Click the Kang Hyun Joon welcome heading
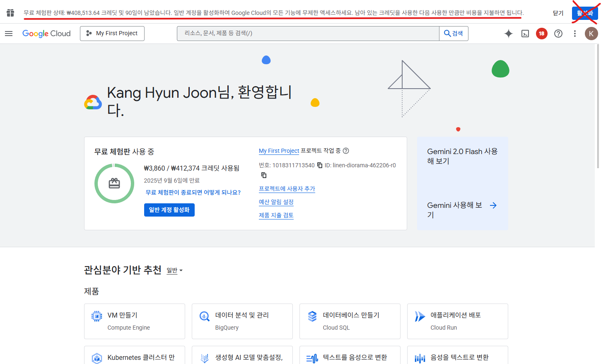The height and width of the screenshot is (364, 601). point(199,101)
